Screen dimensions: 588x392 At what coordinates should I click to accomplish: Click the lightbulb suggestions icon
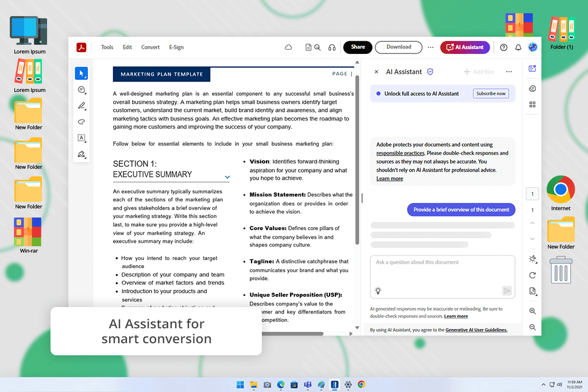click(378, 290)
